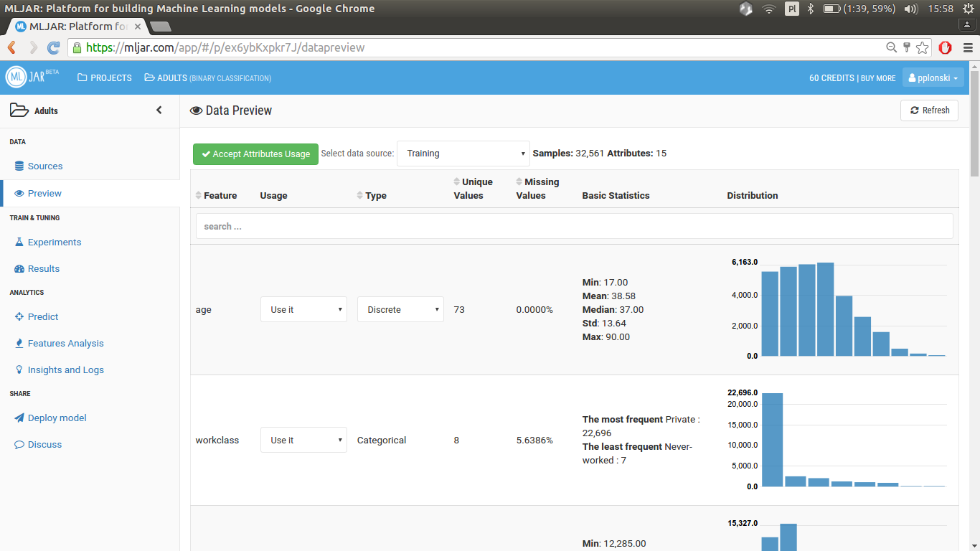The width and height of the screenshot is (980, 551).
Task: Open Insights and Logs
Action: 65,369
